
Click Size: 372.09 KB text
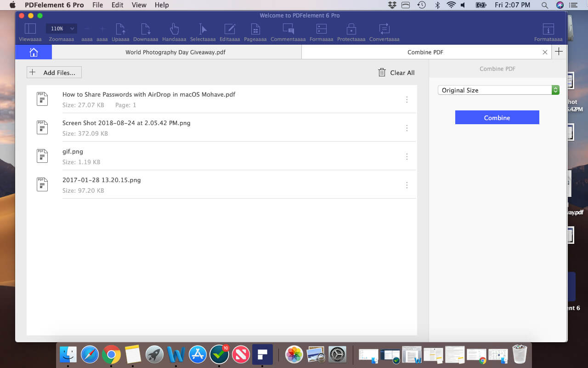(85, 133)
